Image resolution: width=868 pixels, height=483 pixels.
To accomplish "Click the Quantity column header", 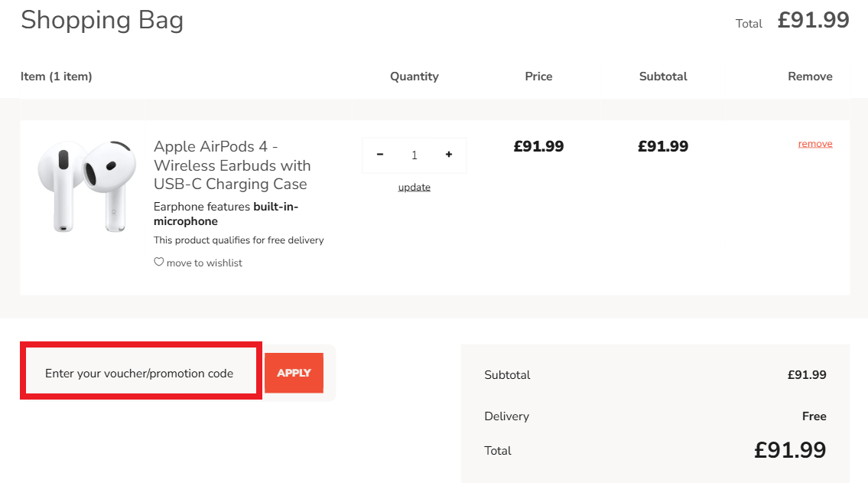I will point(414,77).
